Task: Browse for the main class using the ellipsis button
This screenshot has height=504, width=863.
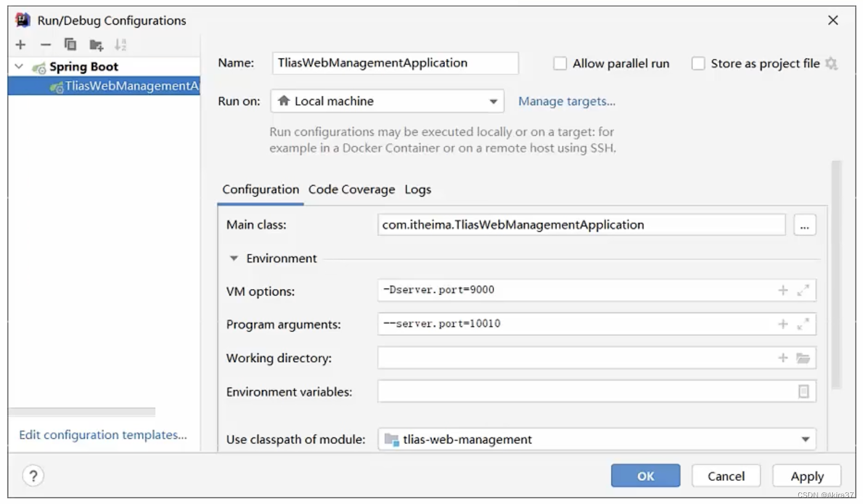Action: point(804,226)
